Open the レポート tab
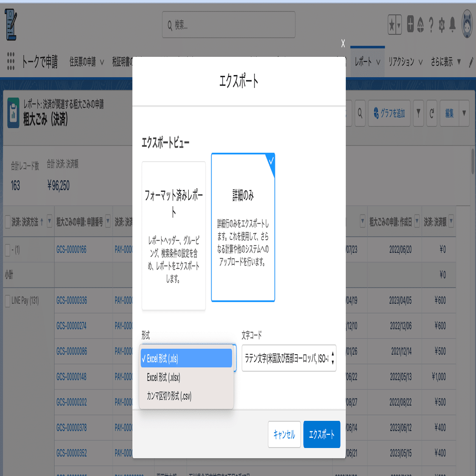Screen dimensions: 476x476 [x=363, y=62]
